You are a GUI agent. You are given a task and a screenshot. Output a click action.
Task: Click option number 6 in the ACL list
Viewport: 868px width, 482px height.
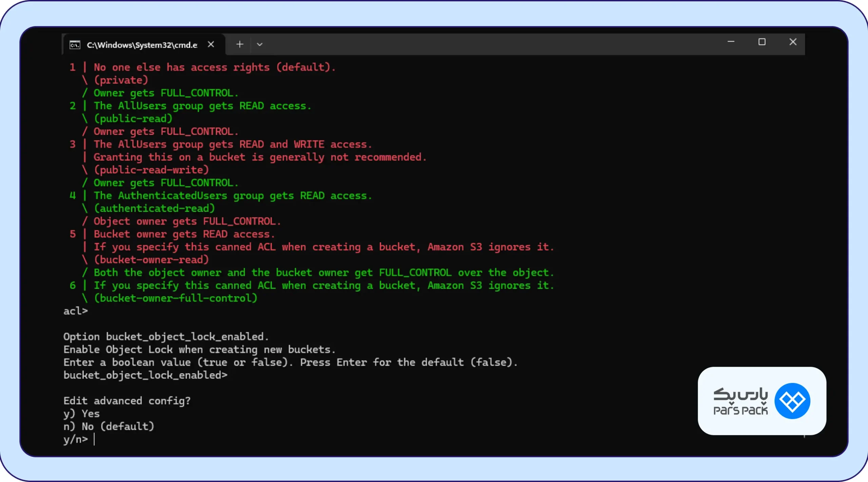pos(73,285)
